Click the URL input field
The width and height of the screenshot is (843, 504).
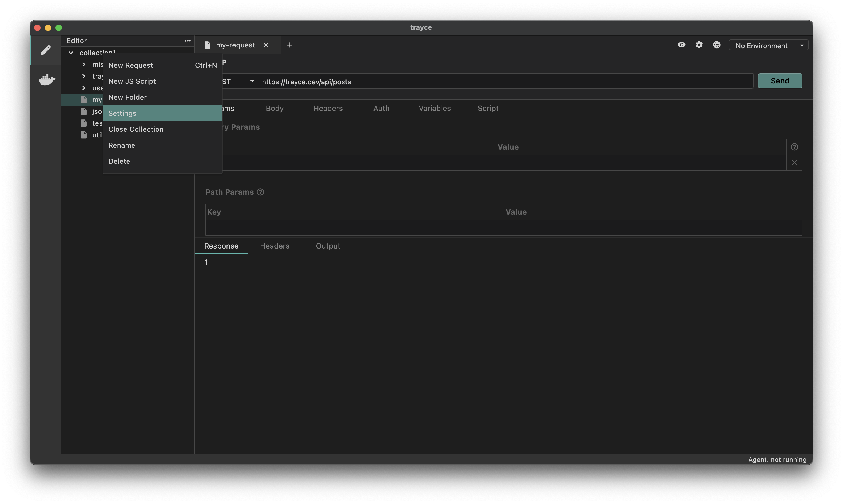click(x=506, y=82)
